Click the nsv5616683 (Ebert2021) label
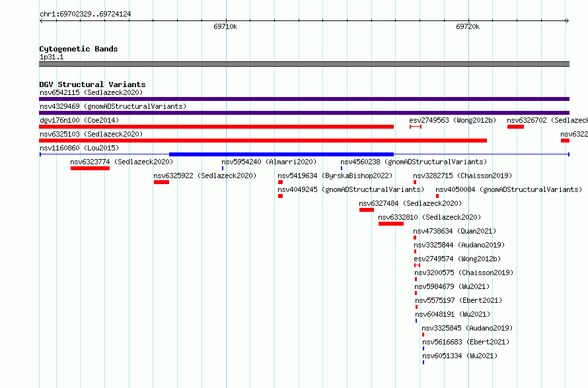588x388 pixels. click(x=466, y=342)
